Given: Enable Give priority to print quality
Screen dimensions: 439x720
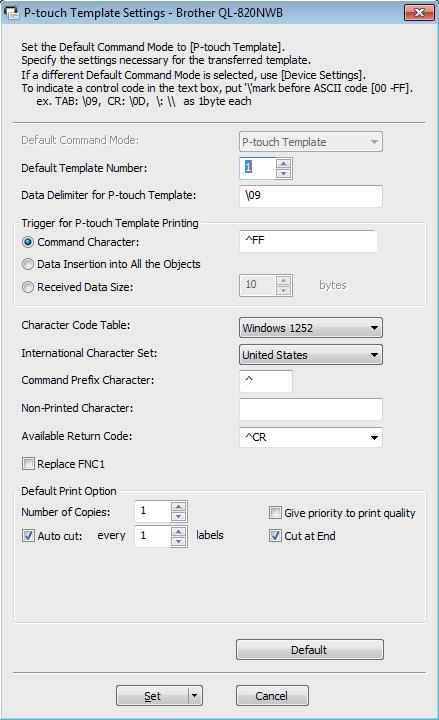Looking at the screenshot, I should point(275,512).
